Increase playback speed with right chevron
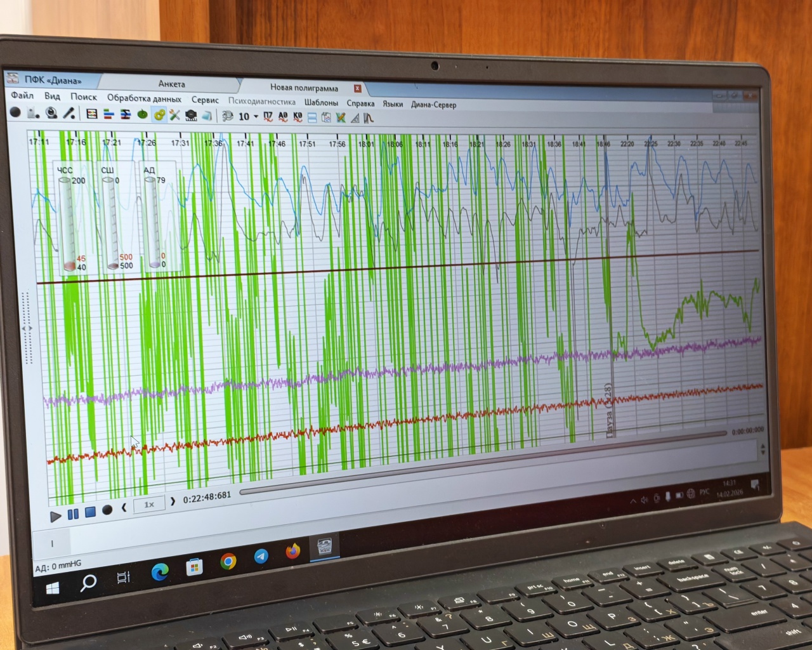The image size is (812, 650). tap(173, 501)
